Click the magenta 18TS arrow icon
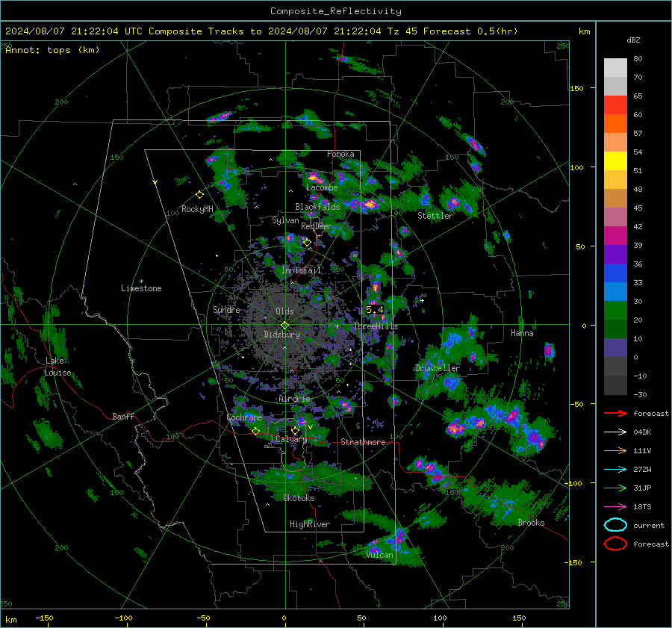672x628 pixels. (615, 507)
